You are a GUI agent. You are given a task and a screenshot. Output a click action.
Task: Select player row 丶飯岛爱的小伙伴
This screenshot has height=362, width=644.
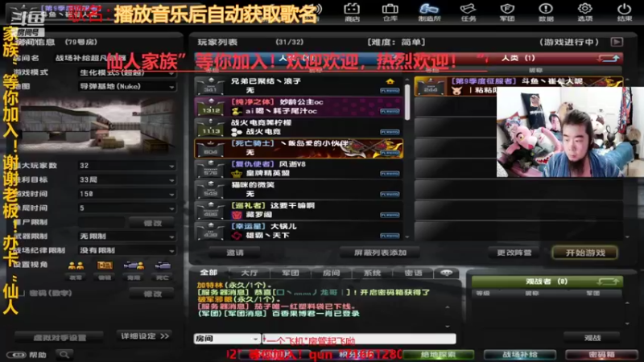(x=299, y=148)
